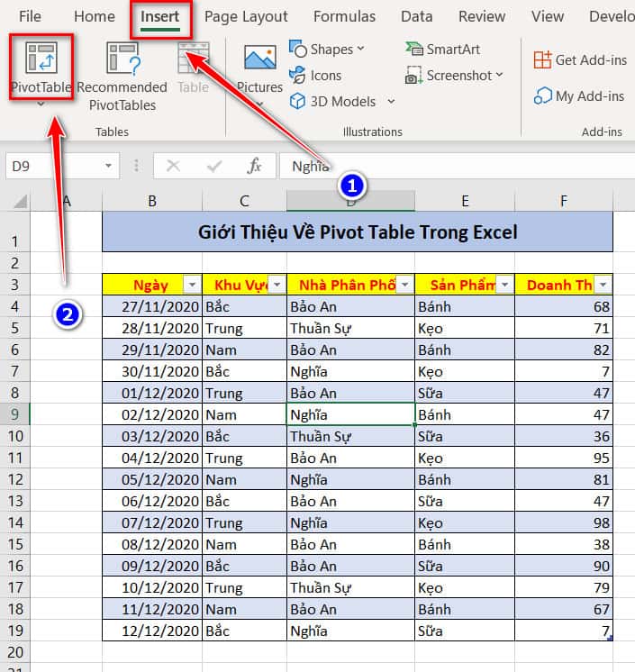
Task: Open Recommended PivotTables
Action: tap(122, 77)
